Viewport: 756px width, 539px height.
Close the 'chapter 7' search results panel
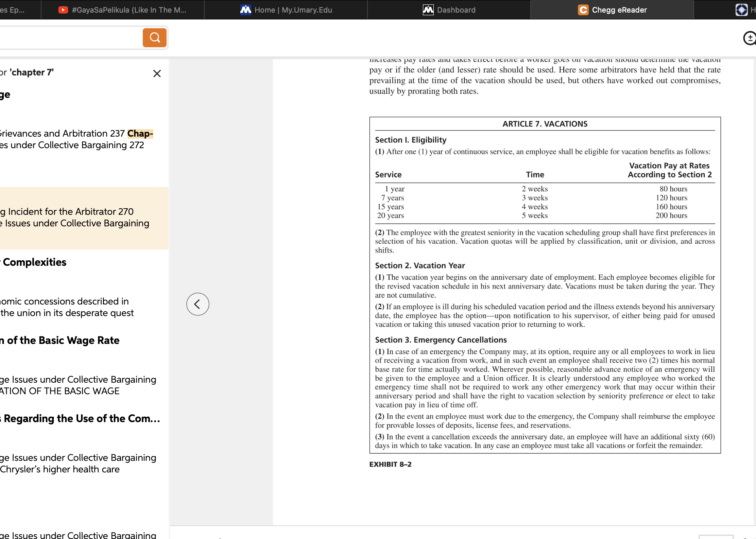[157, 73]
